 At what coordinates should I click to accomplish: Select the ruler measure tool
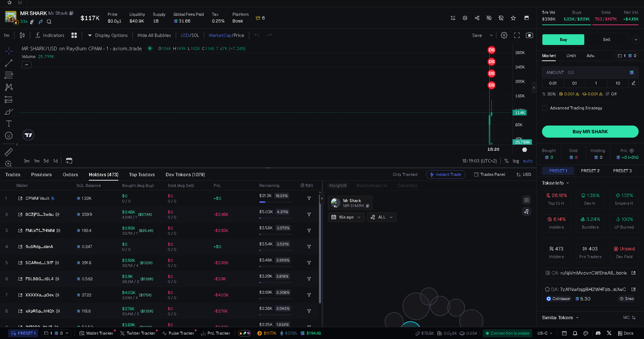click(x=9, y=152)
